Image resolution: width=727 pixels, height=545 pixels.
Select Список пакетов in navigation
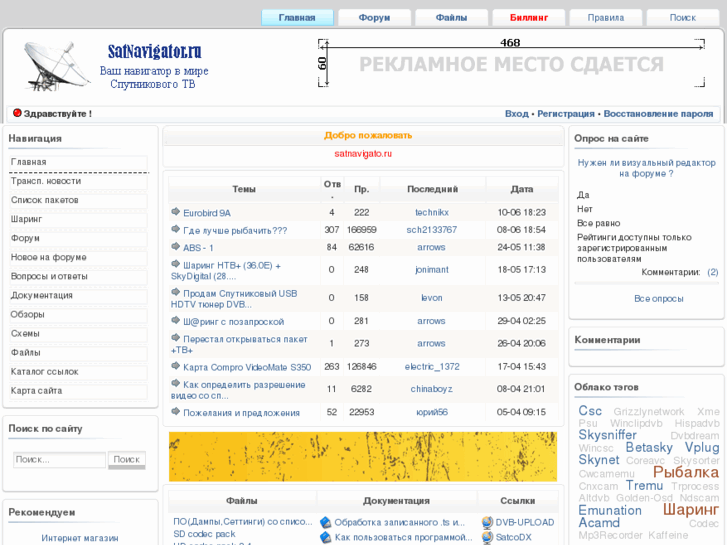[78, 200]
